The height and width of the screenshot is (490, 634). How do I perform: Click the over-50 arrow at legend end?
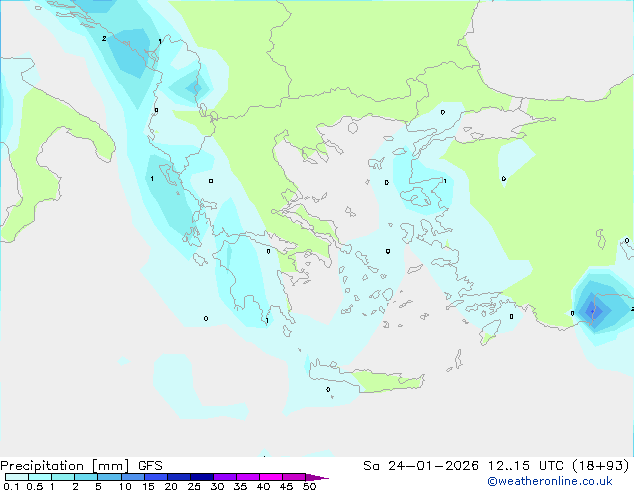(317, 477)
